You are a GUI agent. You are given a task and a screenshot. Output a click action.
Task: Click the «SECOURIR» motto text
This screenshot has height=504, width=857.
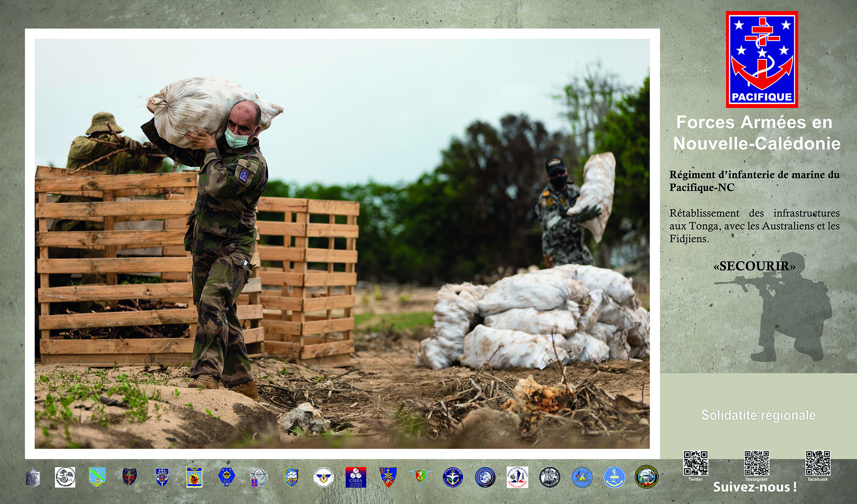click(754, 266)
